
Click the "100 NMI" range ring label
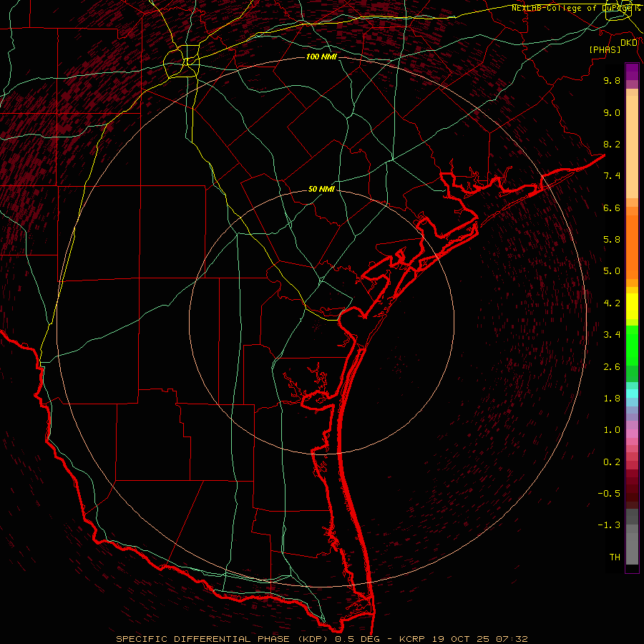321,57
